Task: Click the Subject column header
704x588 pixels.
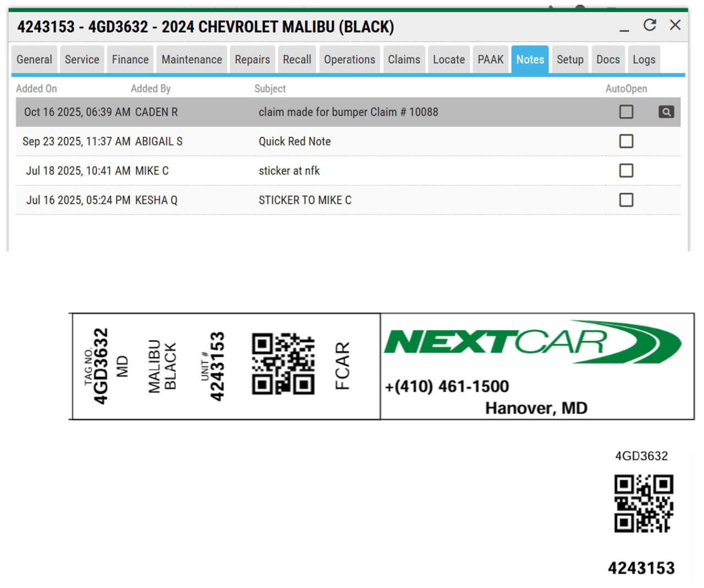Action: click(x=270, y=88)
